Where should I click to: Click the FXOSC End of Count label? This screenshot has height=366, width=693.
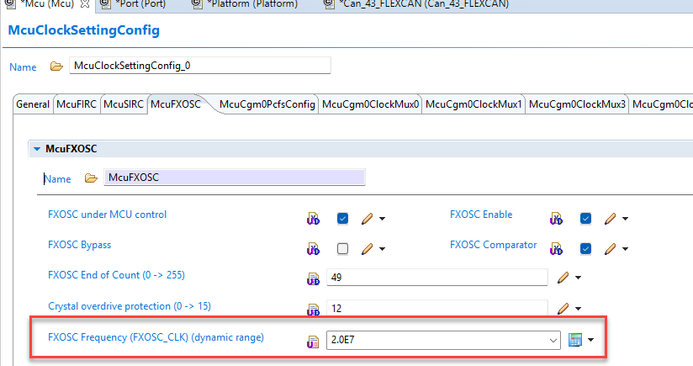(116, 275)
